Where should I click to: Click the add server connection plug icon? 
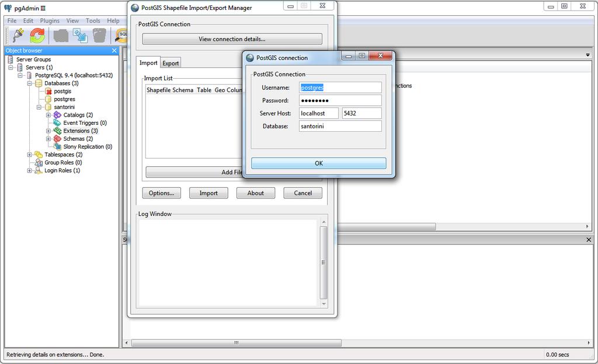(x=18, y=36)
